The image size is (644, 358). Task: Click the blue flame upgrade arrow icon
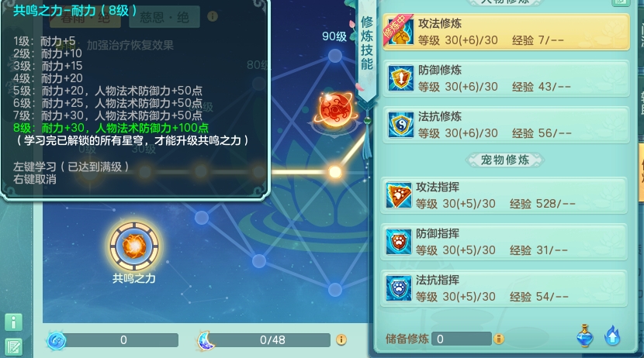612,336
